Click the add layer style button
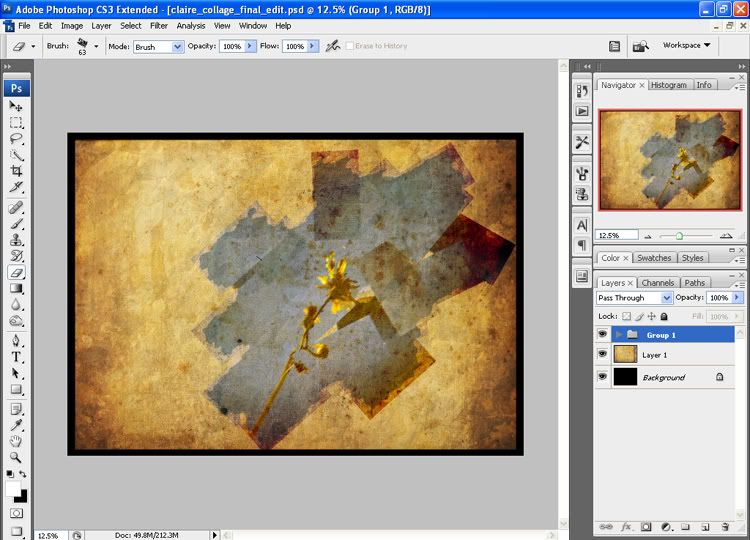 626,527
